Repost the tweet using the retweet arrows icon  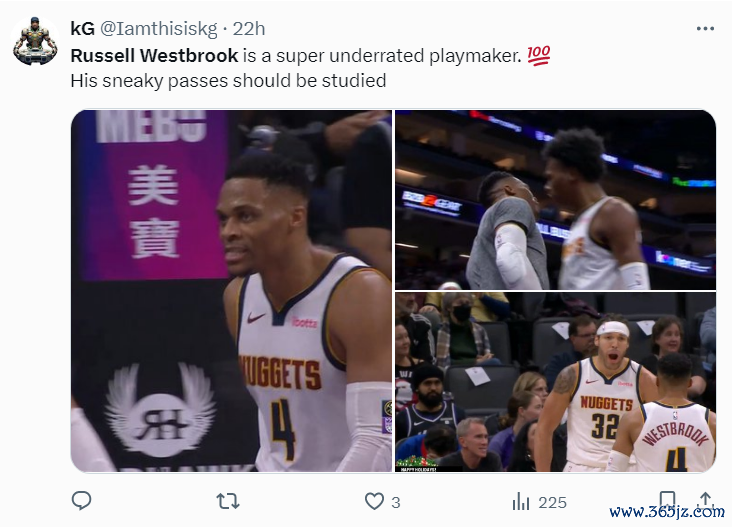pyautogui.click(x=228, y=502)
